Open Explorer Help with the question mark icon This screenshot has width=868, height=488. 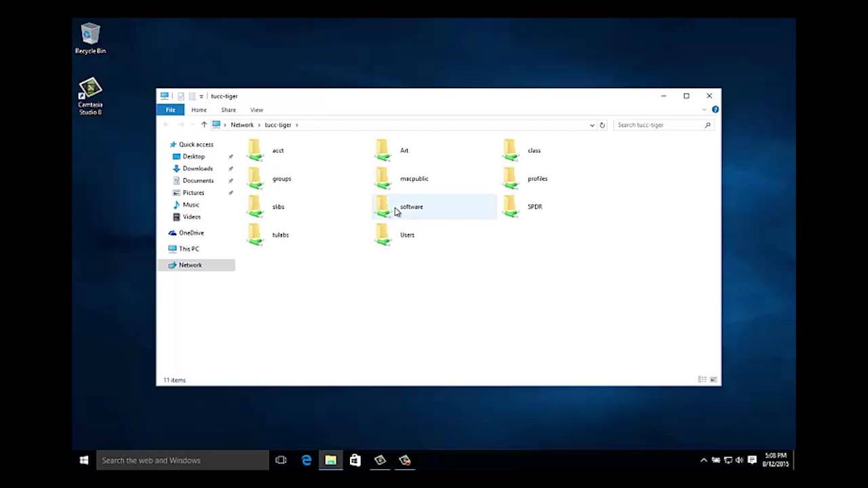pyautogui.click(x=715, y=110)
